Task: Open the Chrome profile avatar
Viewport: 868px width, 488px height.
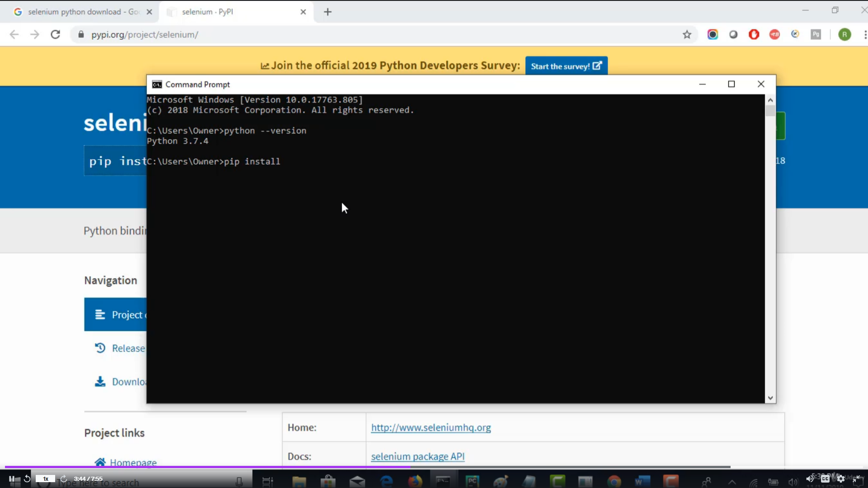Action: [x=844, y=35]
